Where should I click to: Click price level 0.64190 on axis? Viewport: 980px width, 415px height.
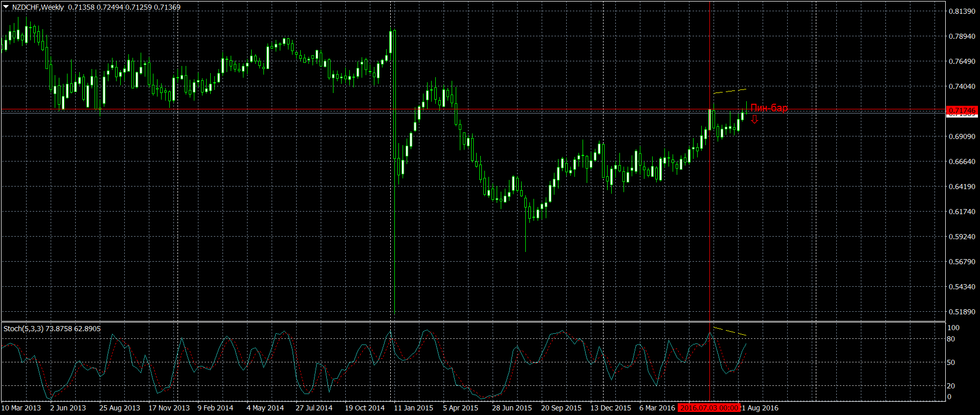tap(962, 187)
